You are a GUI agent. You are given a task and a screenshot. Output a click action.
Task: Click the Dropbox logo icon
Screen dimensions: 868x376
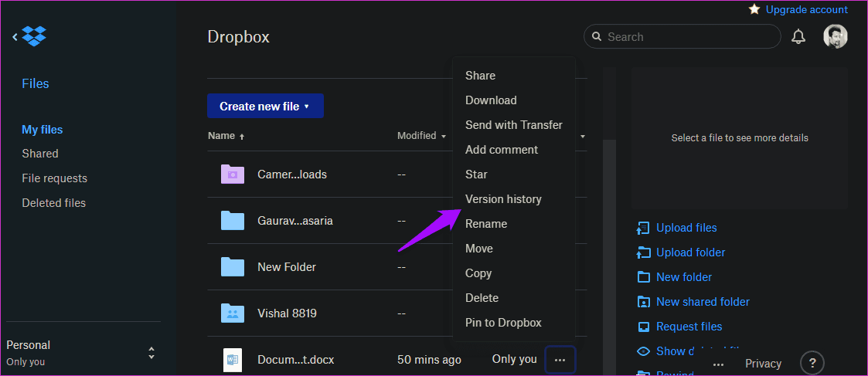(x=34, y=36)
